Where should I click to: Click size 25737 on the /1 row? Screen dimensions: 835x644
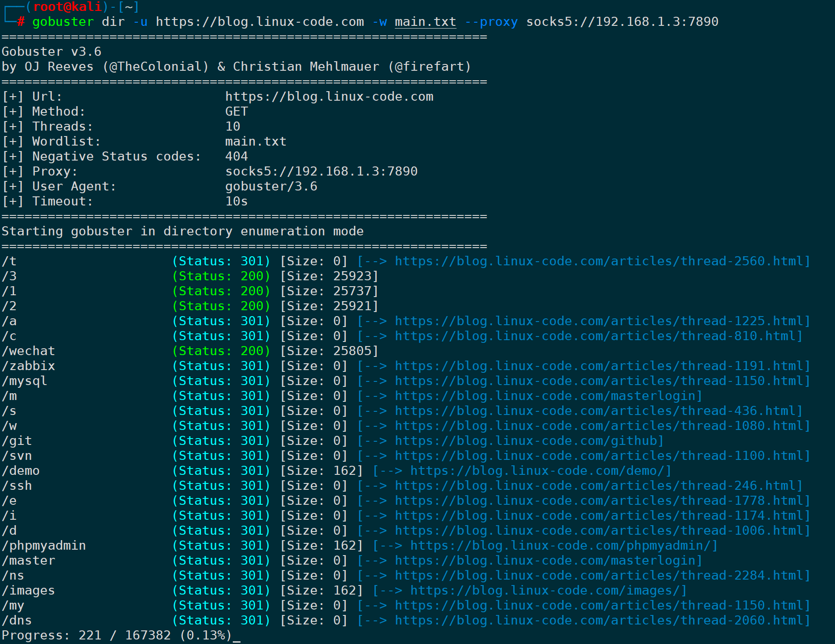tap(352, 291)
